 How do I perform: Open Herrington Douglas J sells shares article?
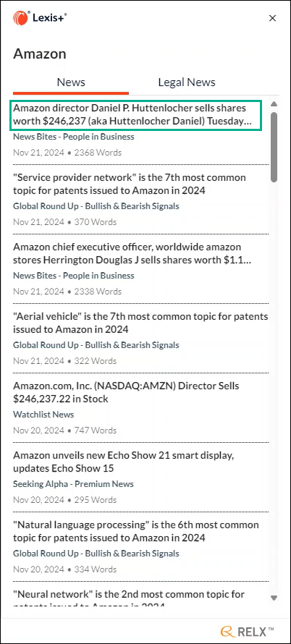pos(132,253)
